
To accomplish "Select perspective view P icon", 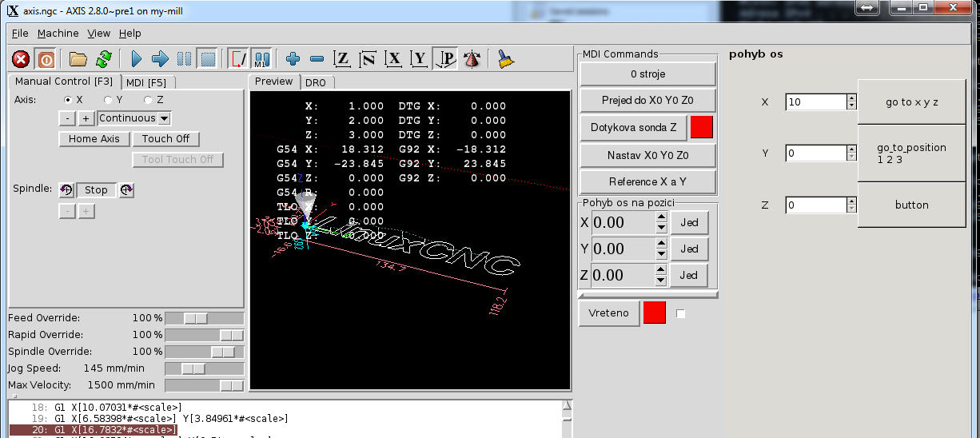I will click(x=447, y=59).
